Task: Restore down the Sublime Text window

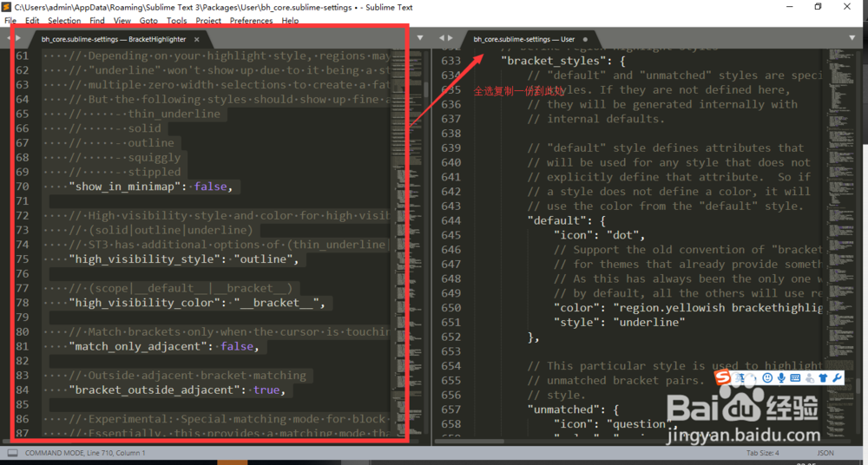Action: click(818, 7)
